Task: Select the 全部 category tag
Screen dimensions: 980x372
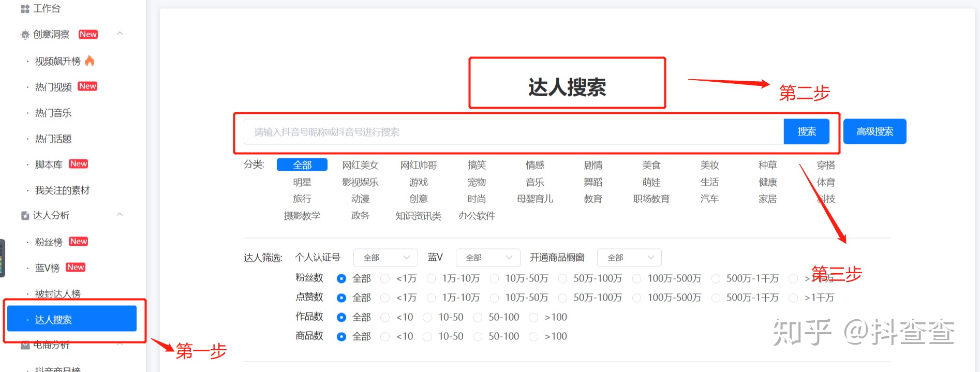Action: tap(302, 165)
